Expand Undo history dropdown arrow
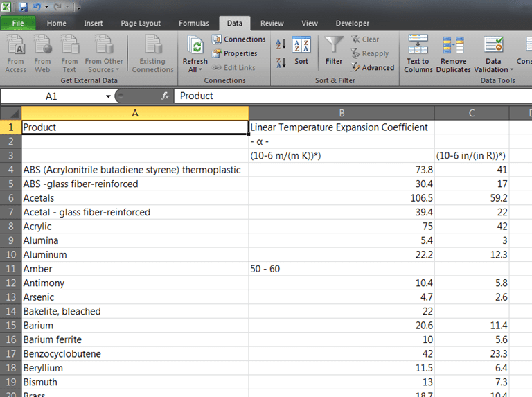This screenshot has width=532, height=397. pos(46,7)
